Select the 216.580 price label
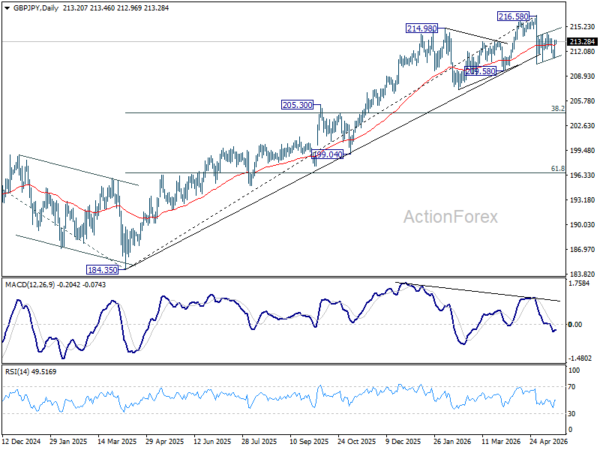Image resolution: width=600 pixels, height=450 pixels. [513, 16]
